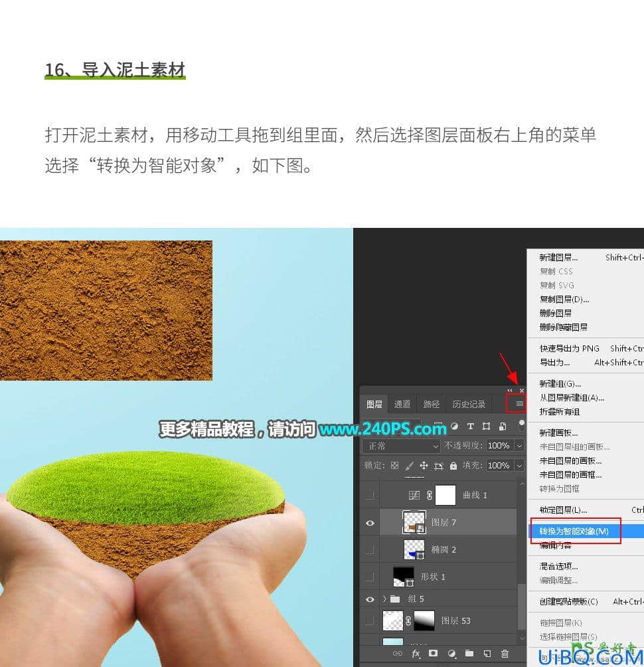Click the delete layer trash icon
This screenshot has width=644, height=667.
(x=505, y=653)
